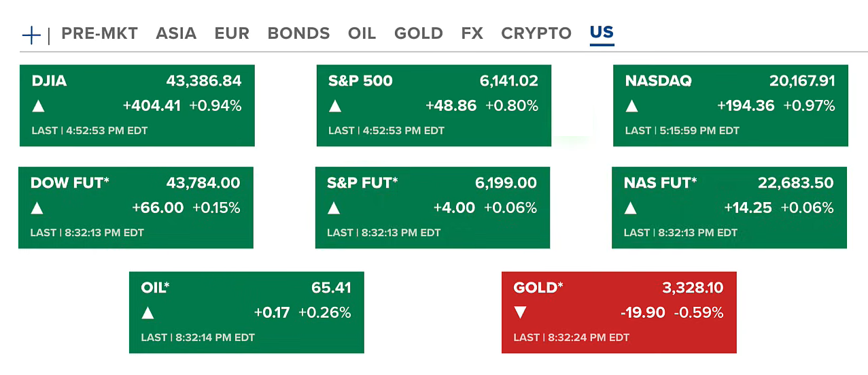Show the BONDS tab
868x375 pixels.
(298, 33)
